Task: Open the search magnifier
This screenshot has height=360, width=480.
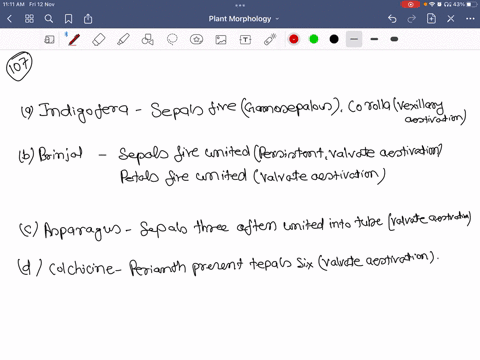Action: [x=49, y=19]
